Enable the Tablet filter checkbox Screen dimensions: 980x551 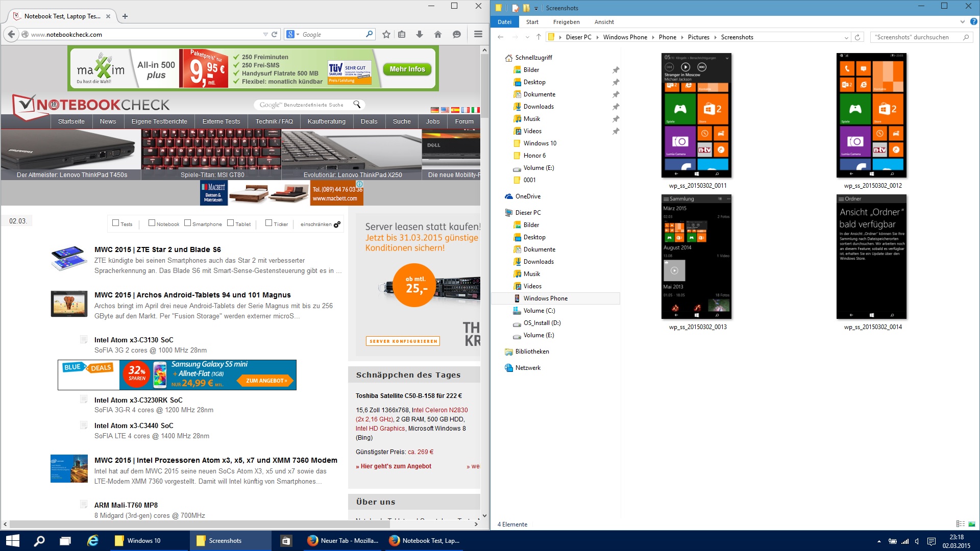[x=230, y=223]
